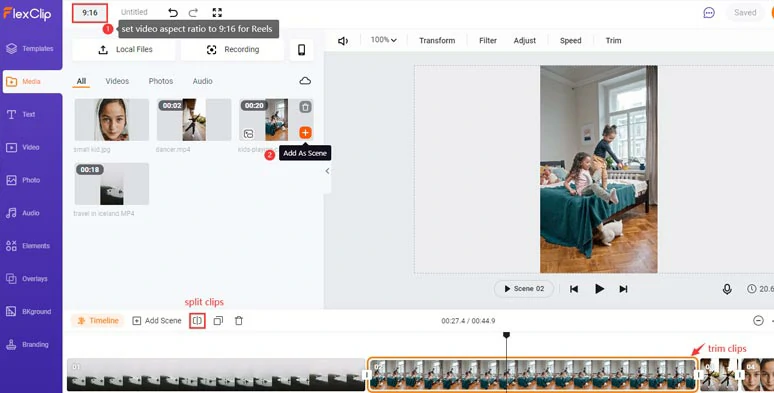Image resolution: width=774 pixels, height=393 pixels.
Task: Click the Untitled project name field
Action: point(134,12)
